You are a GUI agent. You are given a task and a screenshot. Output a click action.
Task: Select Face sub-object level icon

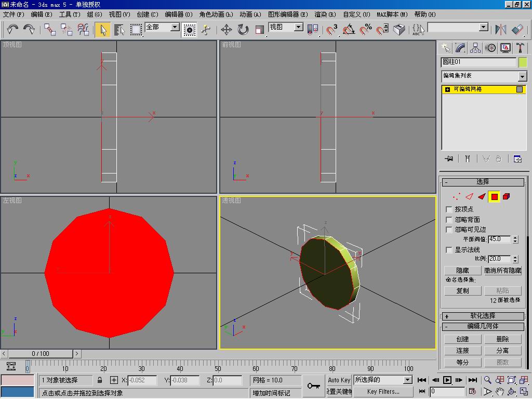[x=482, y=196]
